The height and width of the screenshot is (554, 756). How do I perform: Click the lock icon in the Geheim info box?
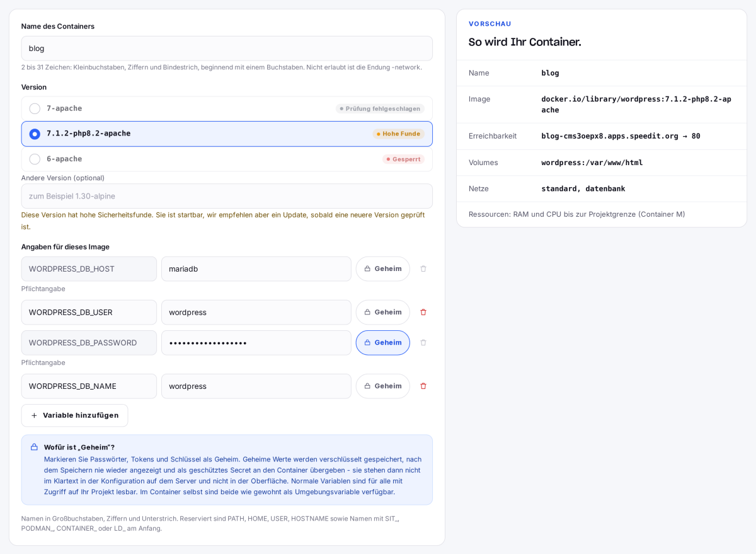tap(34, 447)
